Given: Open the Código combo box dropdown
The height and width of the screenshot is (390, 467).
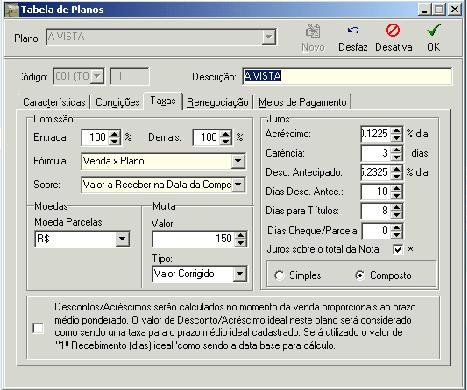Looking at the screenshot, I should 97,76.
